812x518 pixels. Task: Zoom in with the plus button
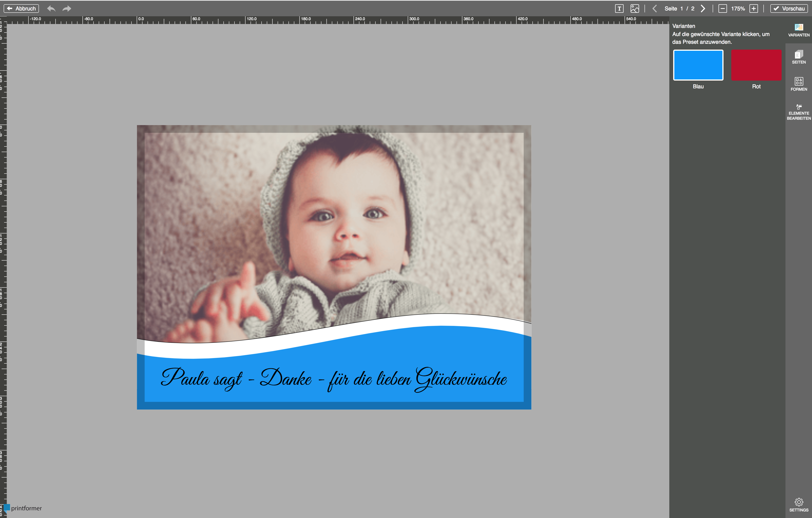(754, 9)
